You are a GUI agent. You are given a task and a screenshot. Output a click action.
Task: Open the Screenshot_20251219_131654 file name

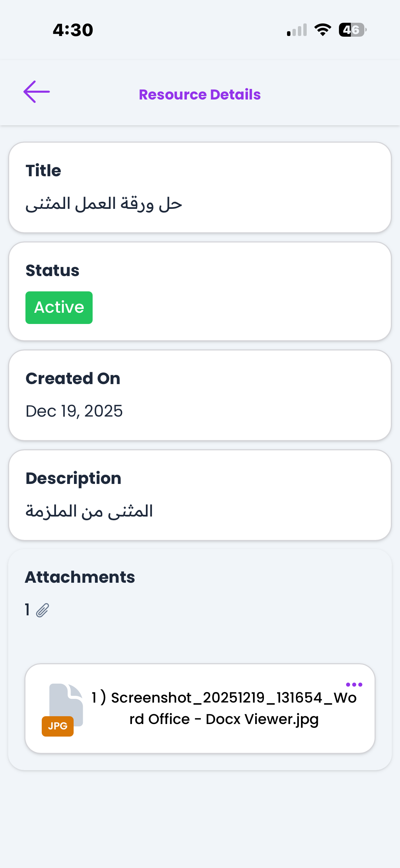[224, 708]
